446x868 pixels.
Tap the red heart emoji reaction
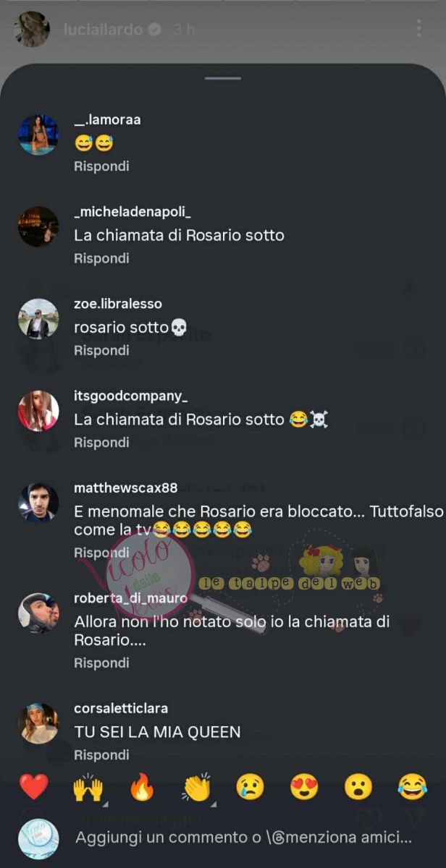[34, 786]
